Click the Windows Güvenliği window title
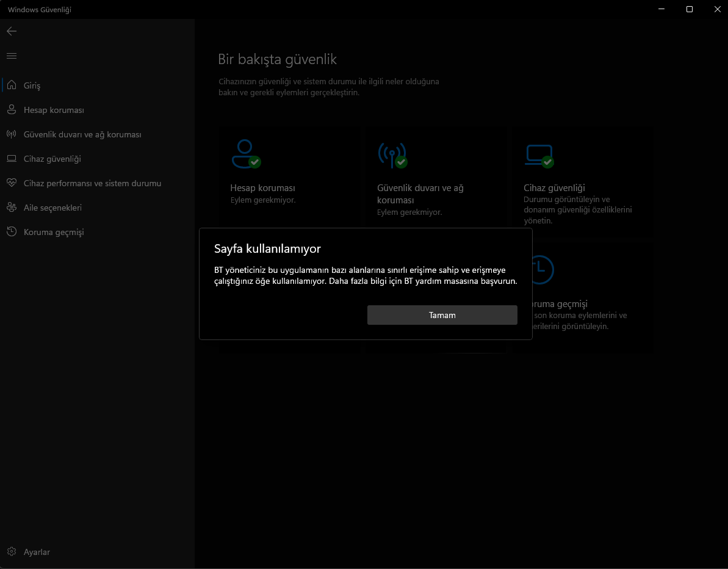728x569 pixels. pos(40,10)
